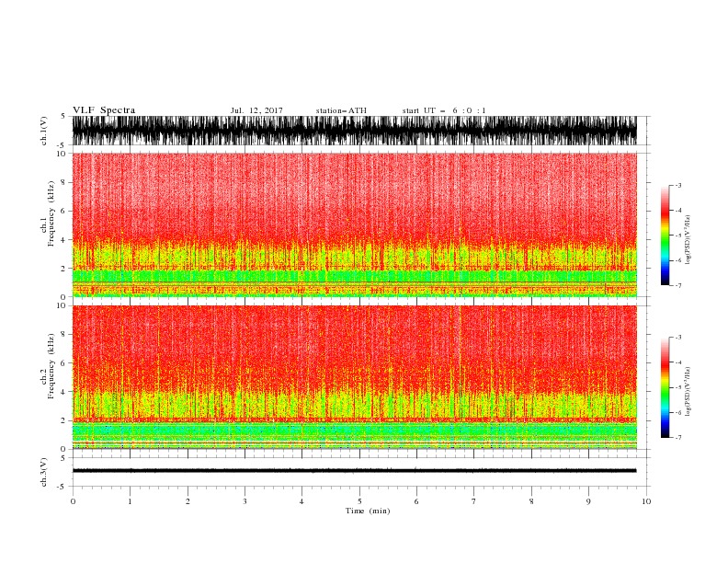Click the "-7" bottom value of ch.2 colorbar
This screenshot has height=563, width=728.
pyautogui.click(x=677, y=437)
